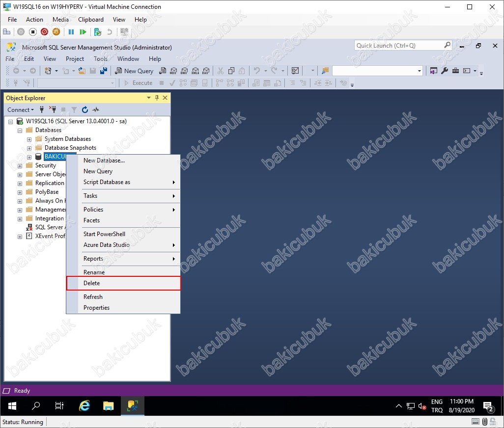Open File Explorer from the taskbar
The height and width of the screenshot is (428, 504).
[109, 406]
